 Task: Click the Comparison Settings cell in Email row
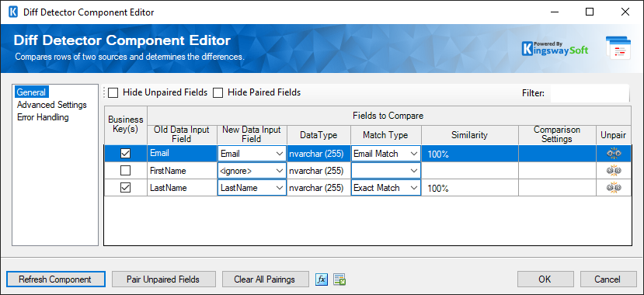click(x=557, y=154)
